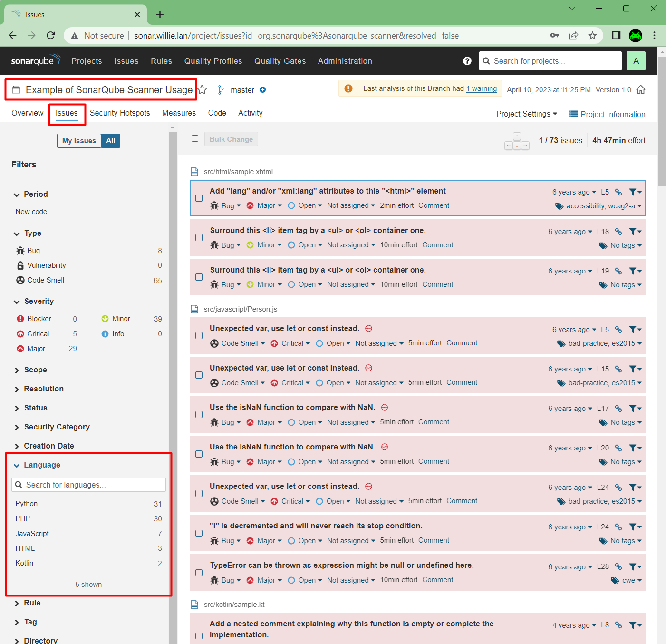Image resolution: width=666 pixels, height=644 pixels.
Task: Favorite the project with the star icon
Action: [202, 90]
